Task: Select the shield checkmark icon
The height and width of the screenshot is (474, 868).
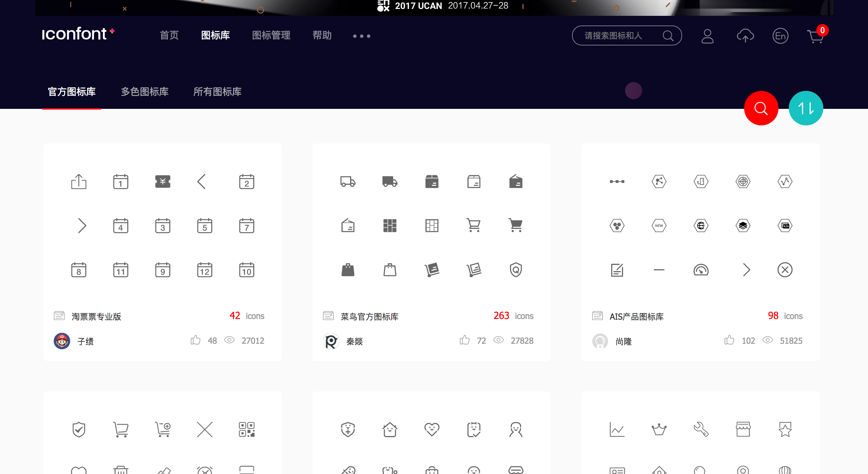Action: click(x=79, y=430)
